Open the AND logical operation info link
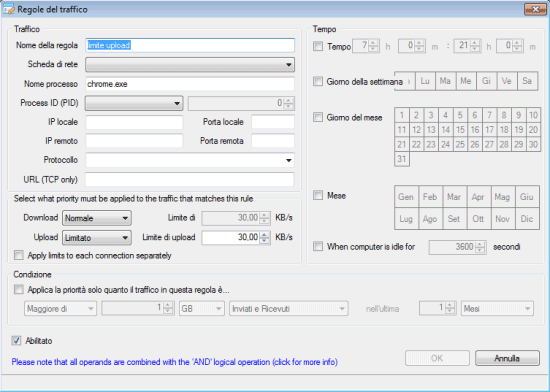The height and width of the screenshot is (392, 550). coord(174,362)
